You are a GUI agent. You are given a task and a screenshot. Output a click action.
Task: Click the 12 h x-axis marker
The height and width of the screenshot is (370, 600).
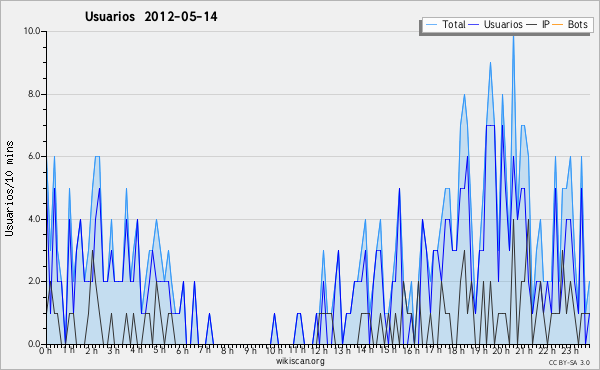[x=318, y=350]
